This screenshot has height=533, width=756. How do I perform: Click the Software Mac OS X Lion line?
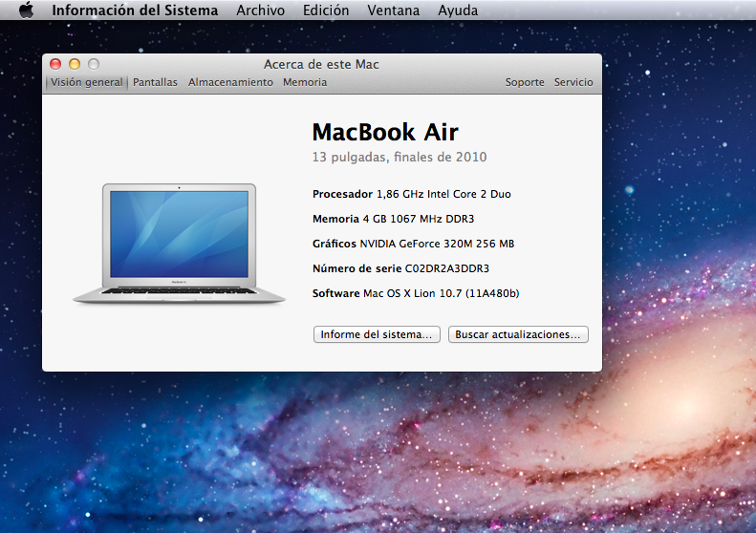[x=416, y=293]
